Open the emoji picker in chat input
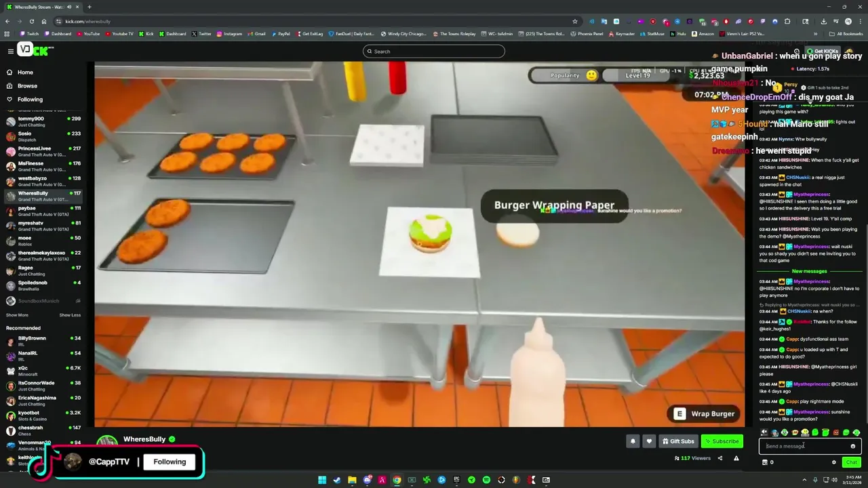 pyautogui.click(x=853, y=446)
